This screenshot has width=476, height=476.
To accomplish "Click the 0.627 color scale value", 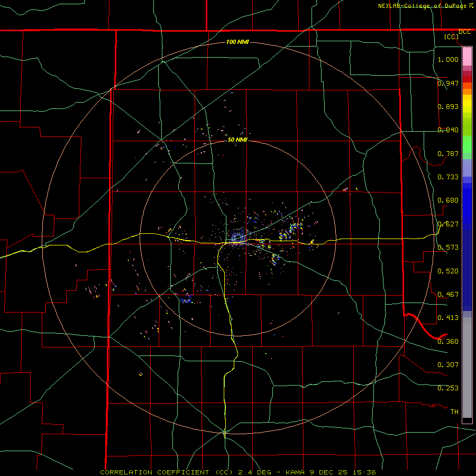I will 448,224.
